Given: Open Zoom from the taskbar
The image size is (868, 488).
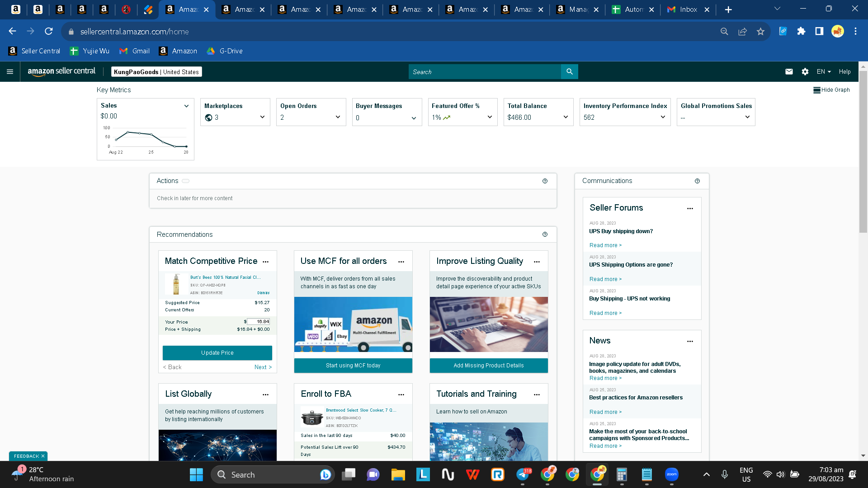Looking at the screenshot, I should tap(672, 474).
